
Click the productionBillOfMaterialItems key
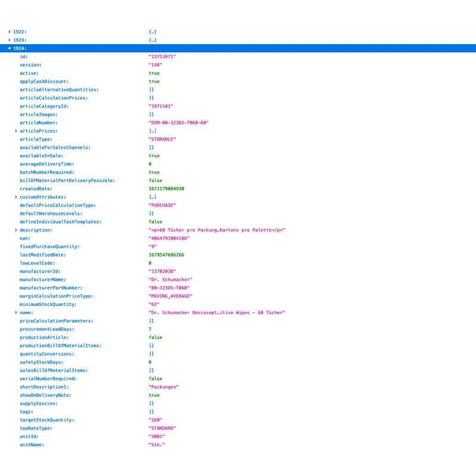click(61, 346)
